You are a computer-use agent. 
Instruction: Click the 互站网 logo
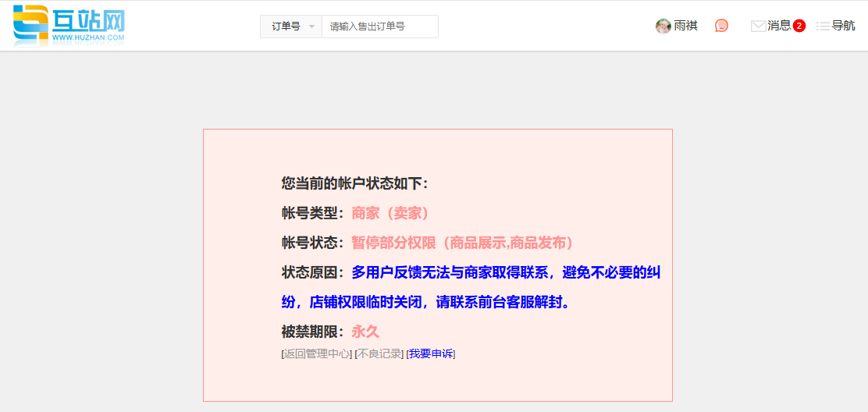tap(69, 26)
